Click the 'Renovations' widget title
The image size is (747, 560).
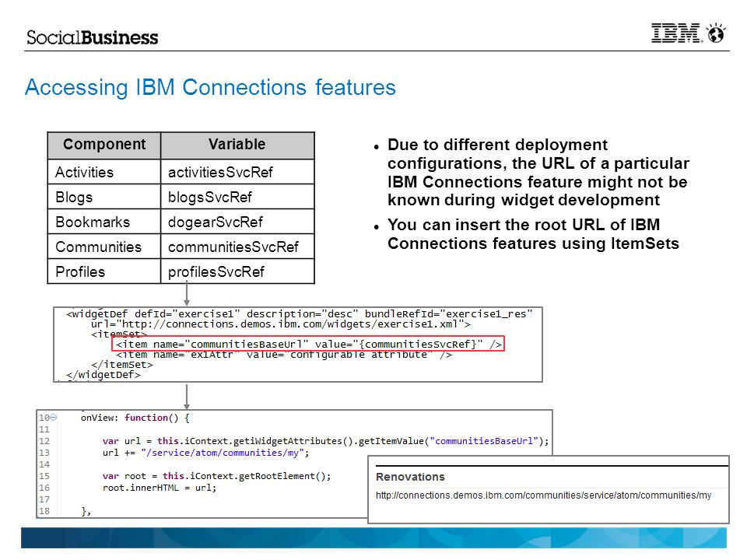point(410,477)
